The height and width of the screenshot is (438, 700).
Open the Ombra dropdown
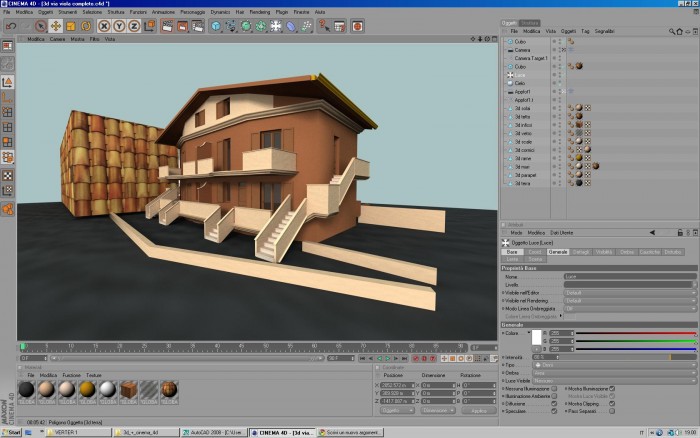[x=614, y=373]
